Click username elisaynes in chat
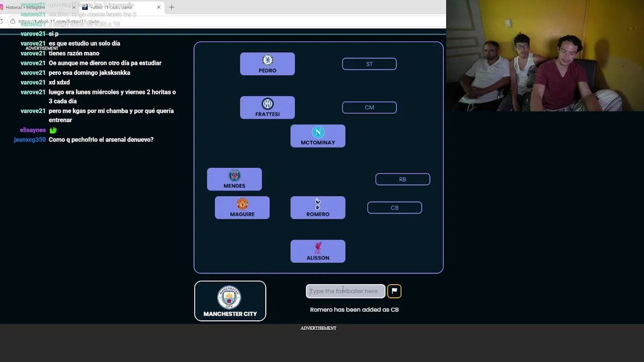The width and height of the screenshot is (644, 362). (x=33, y=130)
